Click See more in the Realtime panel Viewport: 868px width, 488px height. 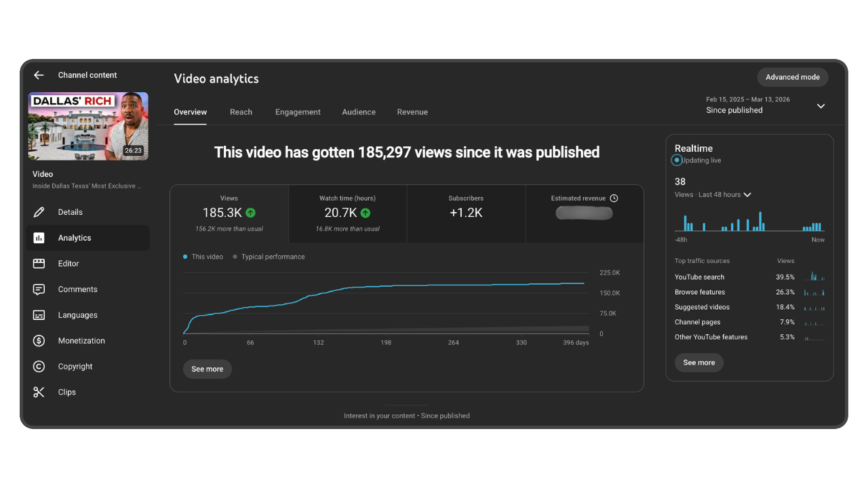coord(698,363)
